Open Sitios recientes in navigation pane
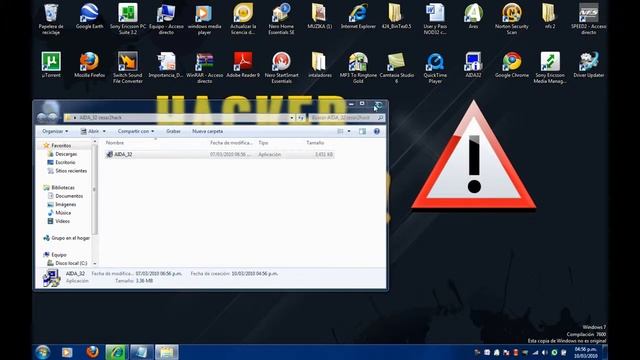This screenshot has height=360, width=640. pos(71,171)
